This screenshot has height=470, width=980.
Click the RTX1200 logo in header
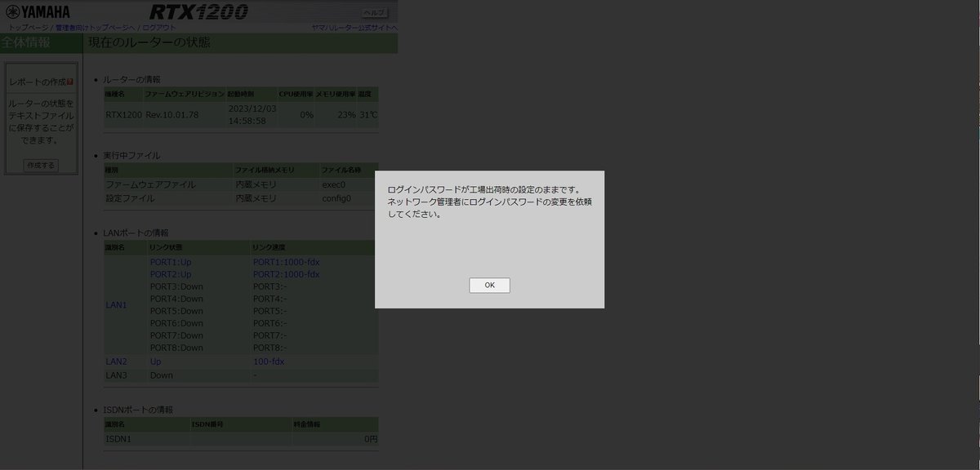pyautogui.click(x=199, y=12)
